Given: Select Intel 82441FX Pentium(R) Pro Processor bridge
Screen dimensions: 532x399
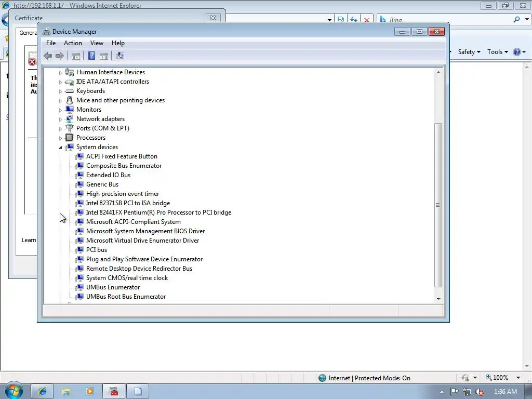Looking at the screenshot, I should [158, 212].
